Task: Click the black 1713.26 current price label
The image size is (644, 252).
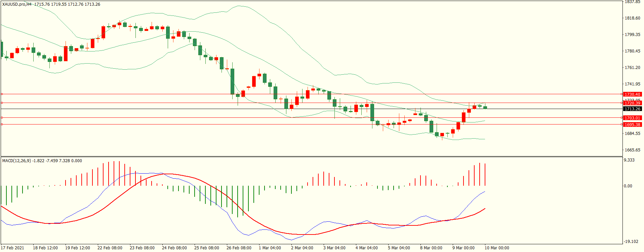Action: [x=632, y=109]
